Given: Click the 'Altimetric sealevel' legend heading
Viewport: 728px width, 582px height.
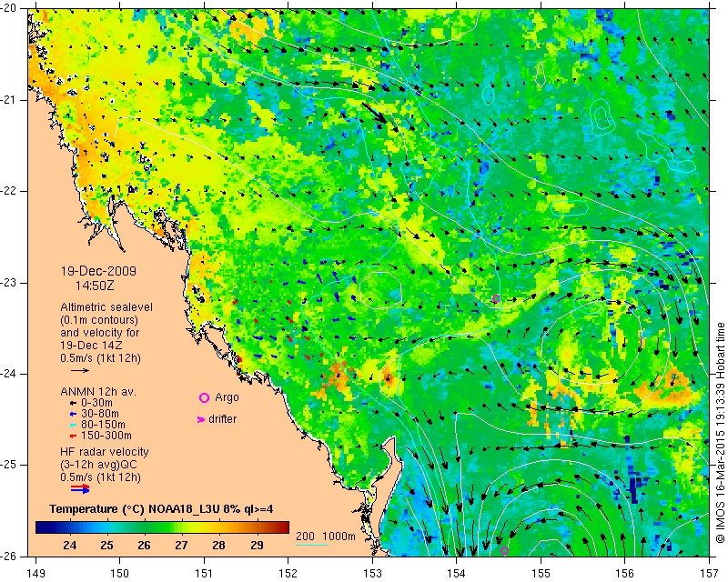Looking at the screenshot, I should (x=106, y=307).
